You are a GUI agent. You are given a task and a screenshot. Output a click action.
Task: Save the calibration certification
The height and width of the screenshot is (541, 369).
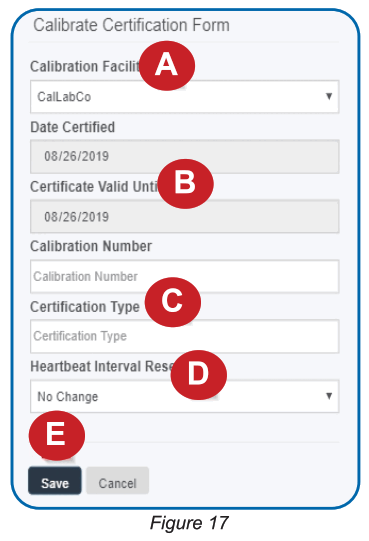tap(55, 481)
